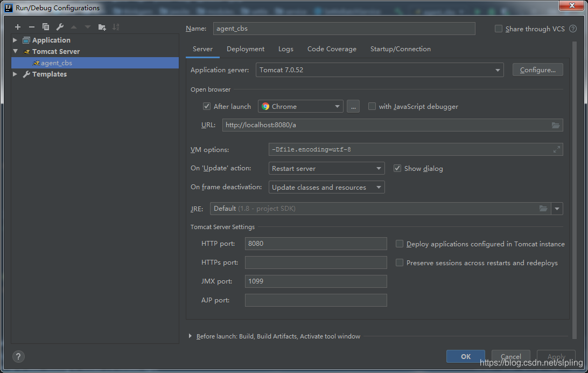Image resolution: width=588 pixels, height=373 pixels.
Task: Click the OK button
Action: 465,356
